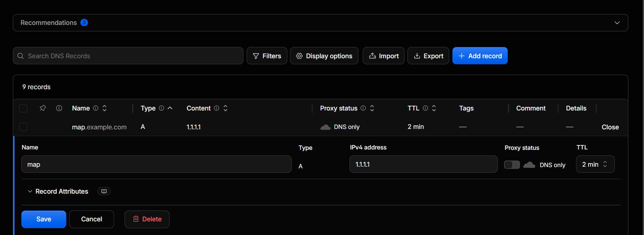
Task: Open Record Attributes documentation book icon
Action: click(x=104, y=191)
